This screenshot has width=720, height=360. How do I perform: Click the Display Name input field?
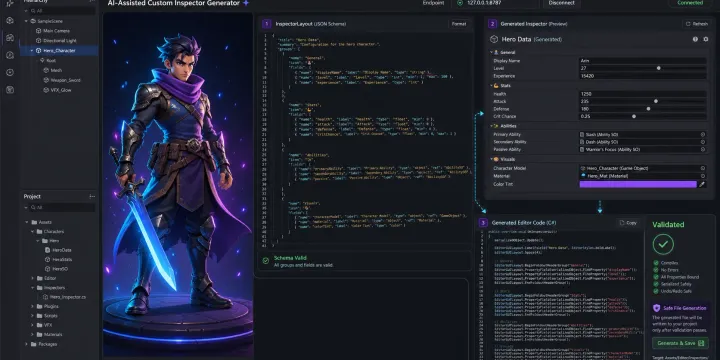(x=643, y=61)
